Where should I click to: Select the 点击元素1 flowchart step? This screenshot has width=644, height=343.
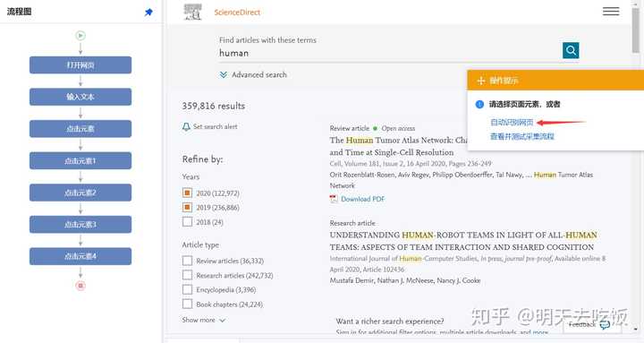click(80, 161)
